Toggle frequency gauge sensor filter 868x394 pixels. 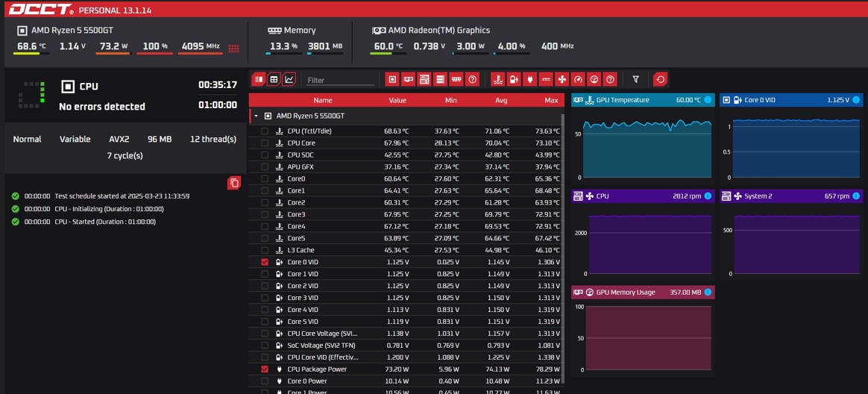(578, 80)
